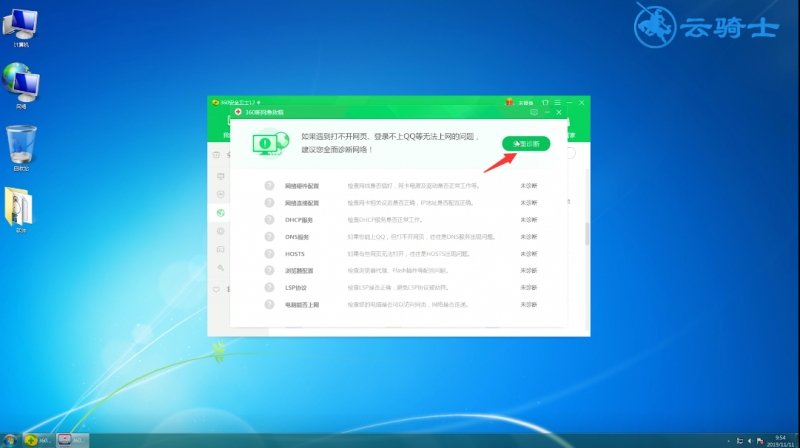
Task: Click the green 全面诊断 button
Action: 526,144
